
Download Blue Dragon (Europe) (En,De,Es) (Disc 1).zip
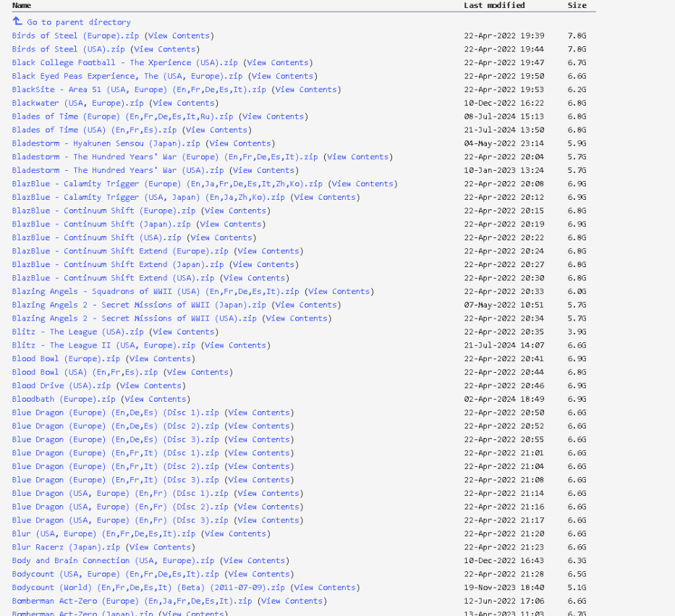pyautogui.click(x=115, y=413)
